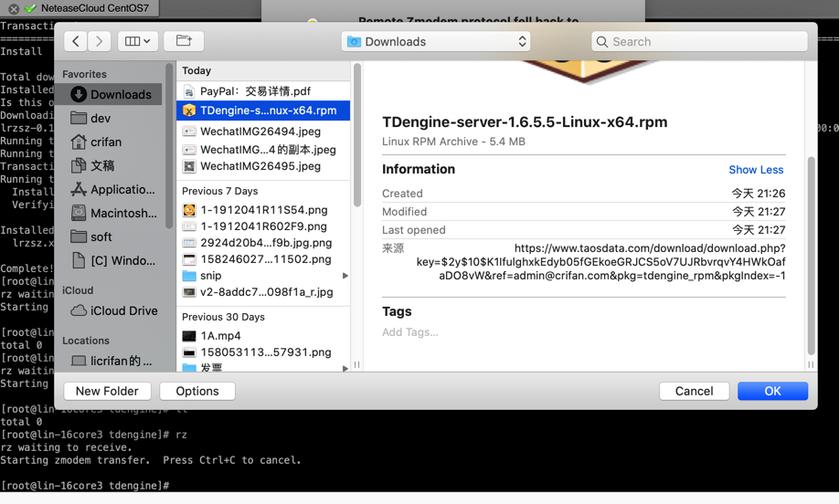This screenshot has height=504, width=839.
Task: Click the PayPal pdf file icon
Action: (x=189, y=91)
